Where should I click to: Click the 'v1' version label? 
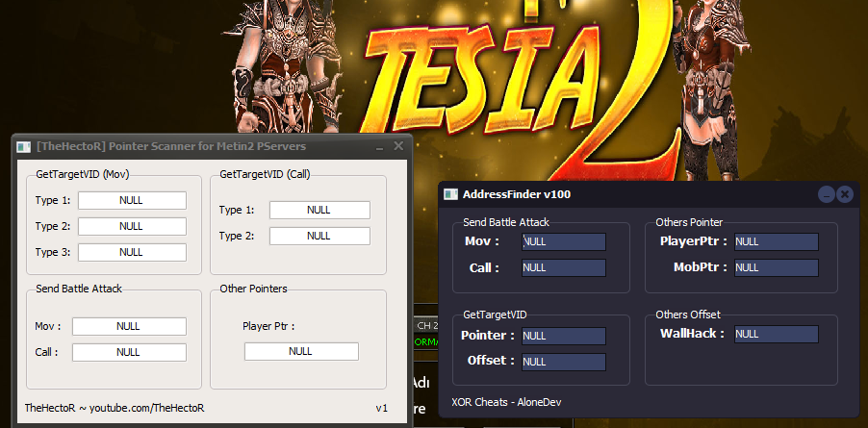pos(382,408)
